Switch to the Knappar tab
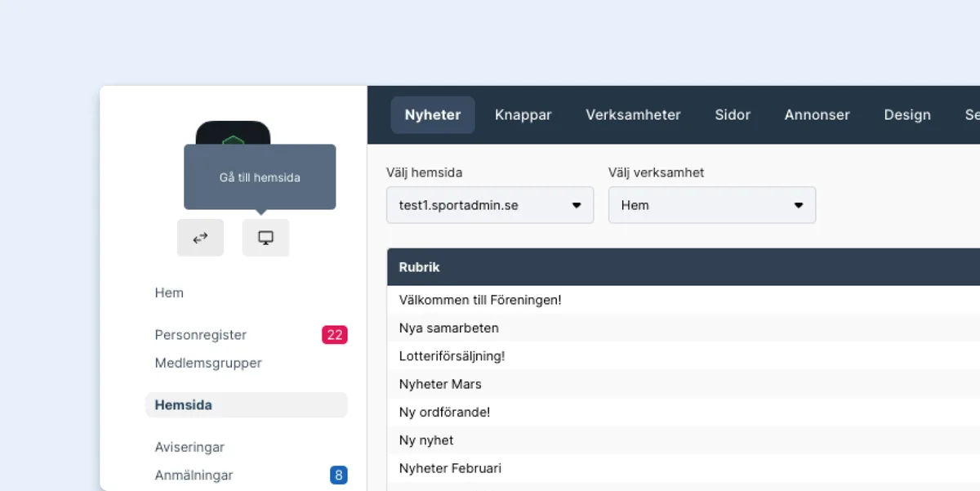The width and height of the screenshot is (980, 491). click(523, 115)
